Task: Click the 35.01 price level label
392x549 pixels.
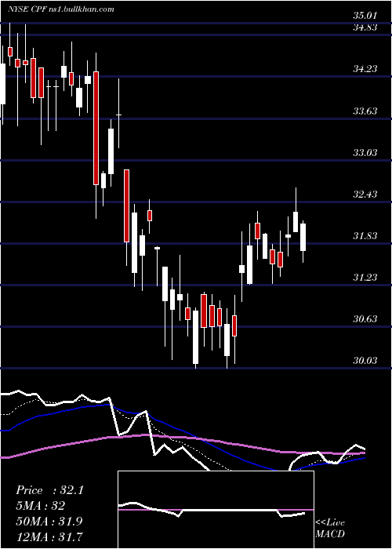Action: (x=365, y=16)
